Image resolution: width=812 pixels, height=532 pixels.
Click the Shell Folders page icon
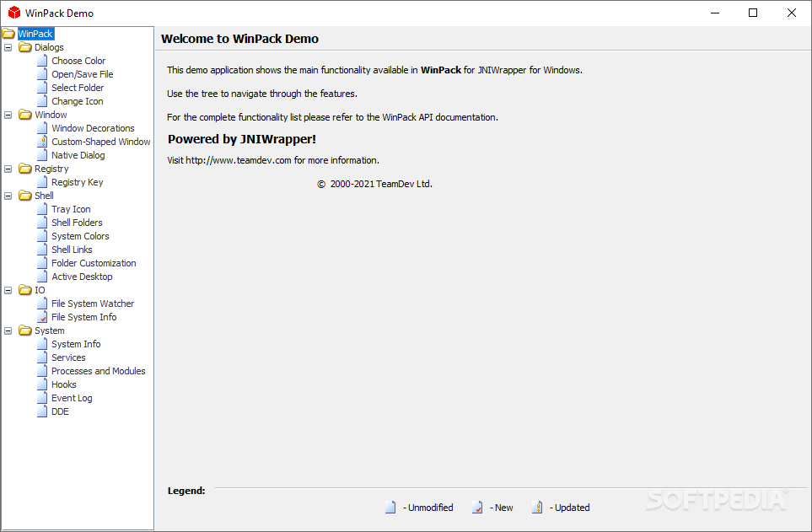[42, 223]
